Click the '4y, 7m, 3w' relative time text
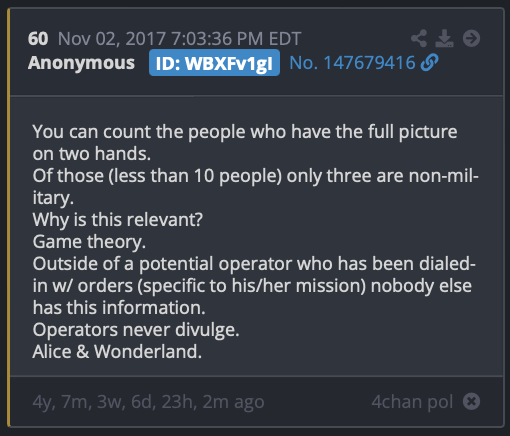This screenshot has width=510, height=436. click(148, 402)
